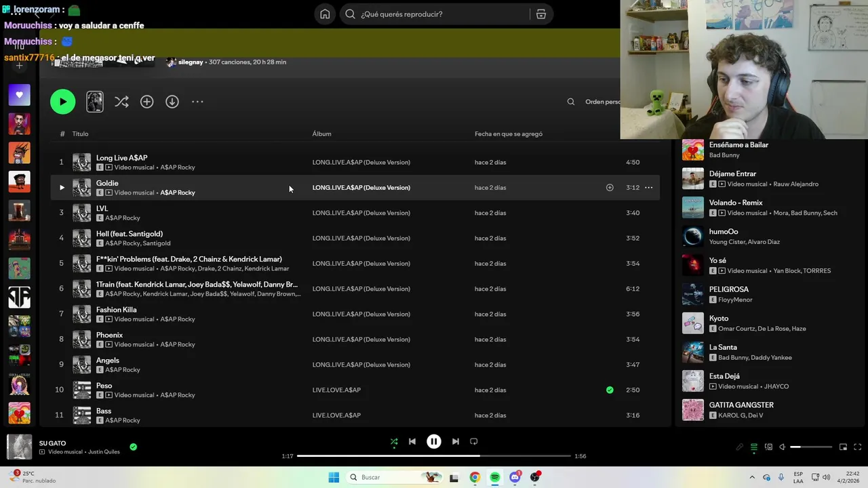
Task: Open more options for Goldie track
Action: click(x=648, y=188)
